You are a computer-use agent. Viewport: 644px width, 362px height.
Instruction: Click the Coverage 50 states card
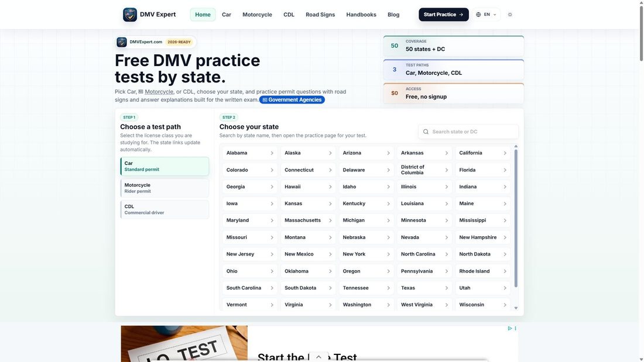[453, 46]
